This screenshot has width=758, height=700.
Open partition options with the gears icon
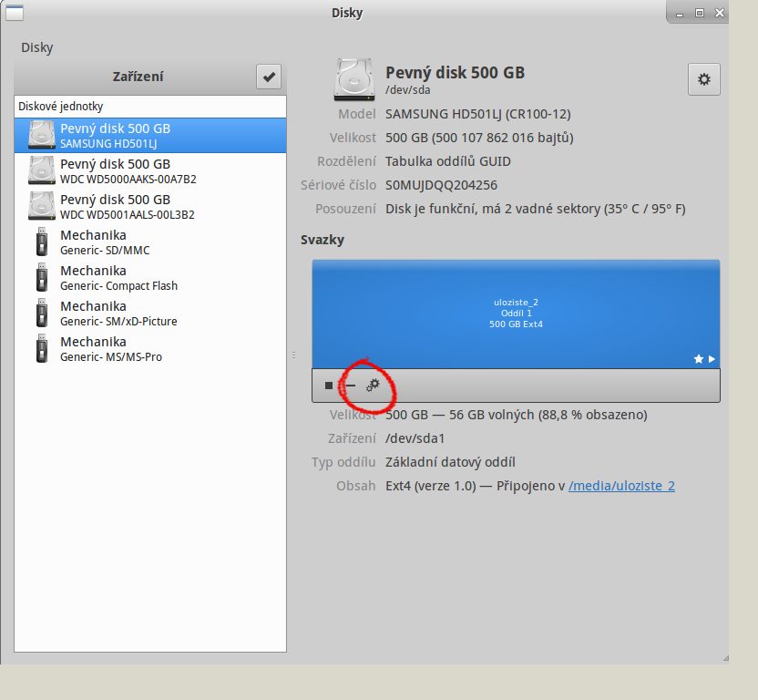tap(373, 385)
